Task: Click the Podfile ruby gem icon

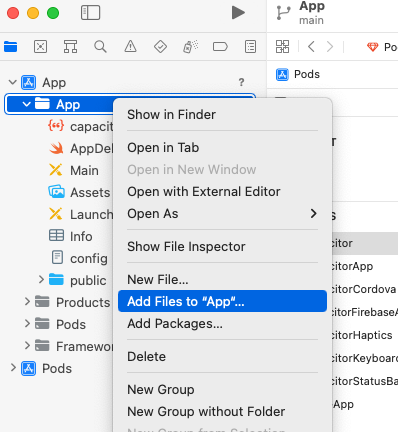Action: 372,47
